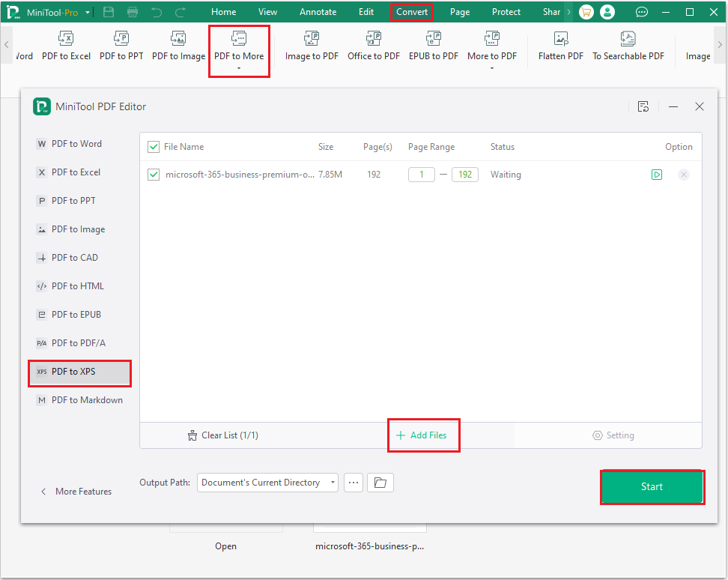
Task: Open the Protect tab
Action: pyautogui.click(x=506, y=12)
